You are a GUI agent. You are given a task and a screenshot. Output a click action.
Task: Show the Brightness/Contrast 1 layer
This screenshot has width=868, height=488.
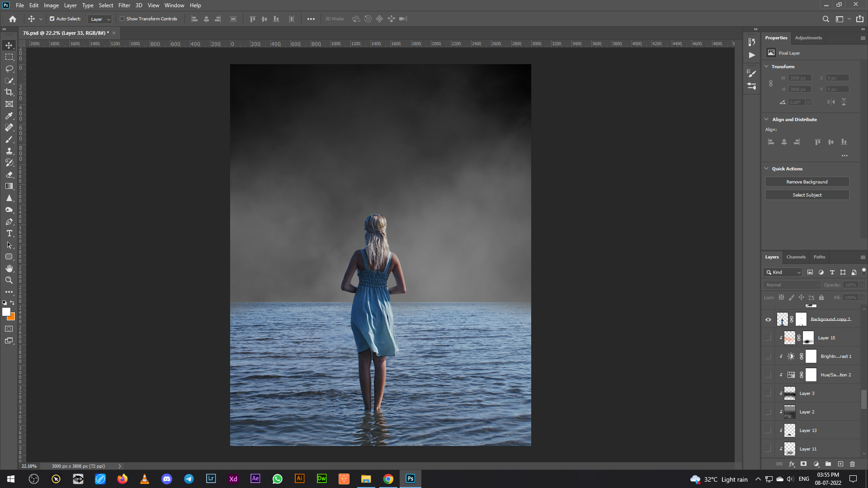click(x=768, y=357)
